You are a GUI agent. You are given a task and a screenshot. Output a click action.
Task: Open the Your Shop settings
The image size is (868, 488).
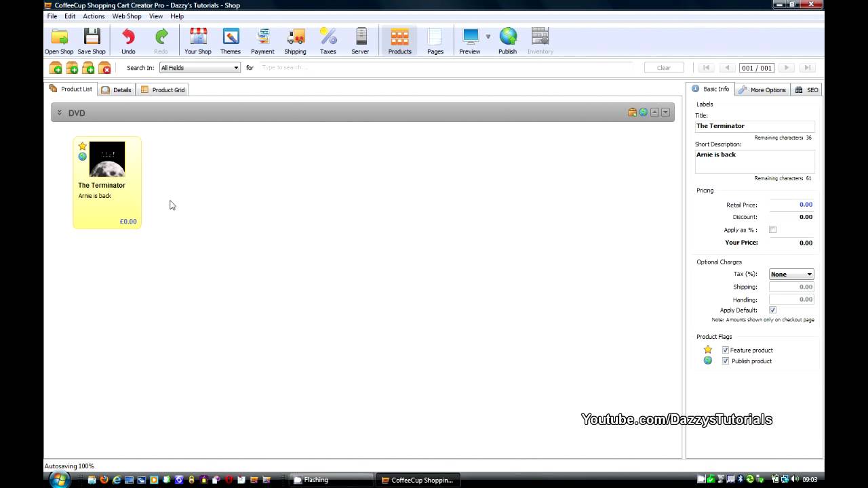click(198, 41)
